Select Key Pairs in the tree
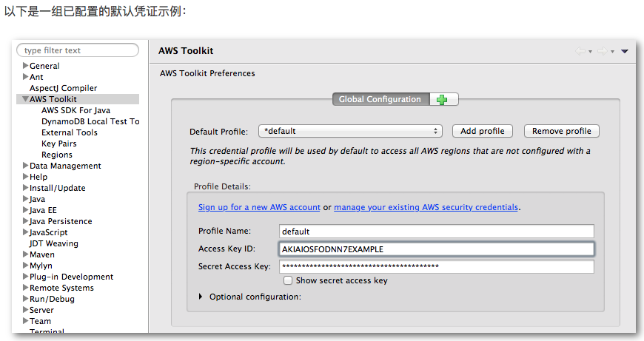The image size is (644, 341). [x=59, y=144]
